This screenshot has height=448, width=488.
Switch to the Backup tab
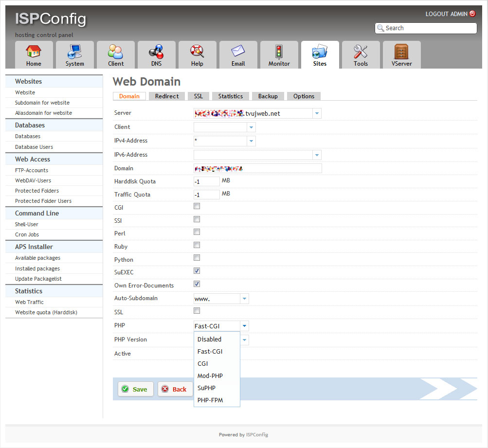(268, 96)
